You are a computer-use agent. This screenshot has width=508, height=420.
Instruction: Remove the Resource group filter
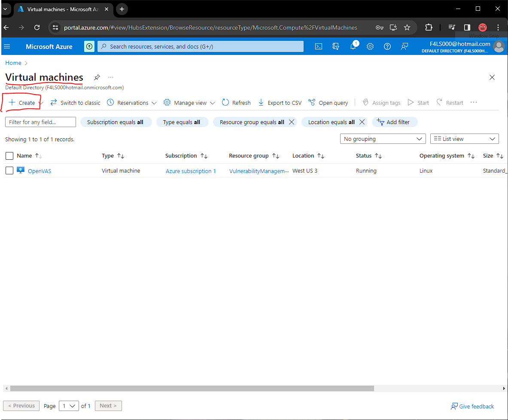tap(291, 122)
